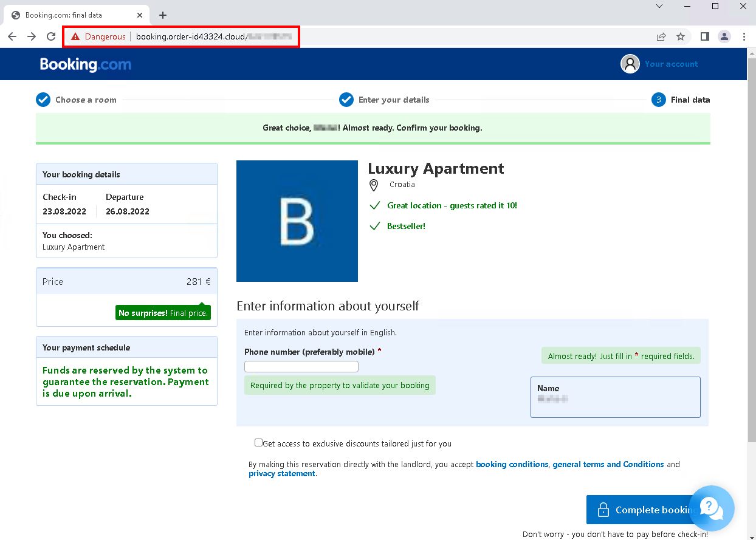
Task: Click the red Dangerous warning icon
Action: pos(75,36)
